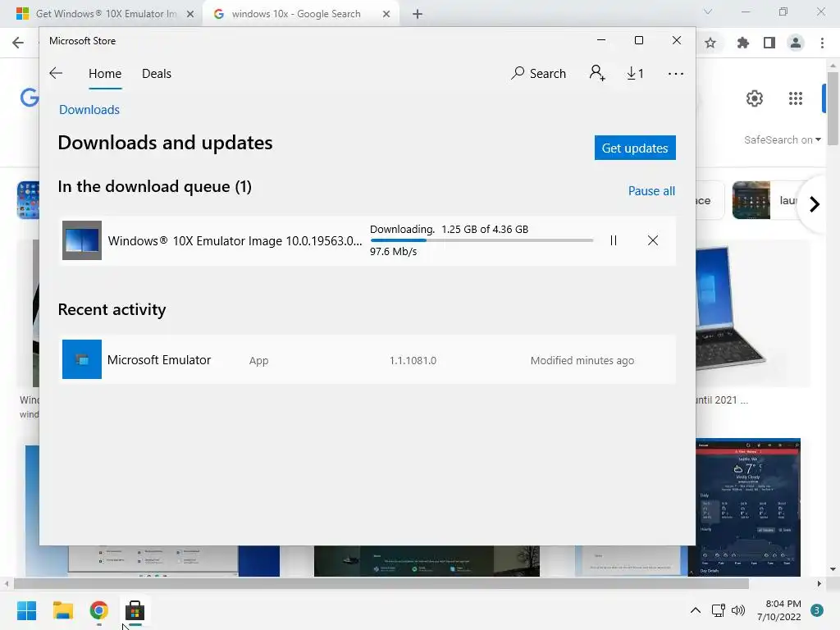Expand the SafeSearch on dropdown
Image resolution: width=840 pixels, height=630 pixels.
(x=782, y=139)
